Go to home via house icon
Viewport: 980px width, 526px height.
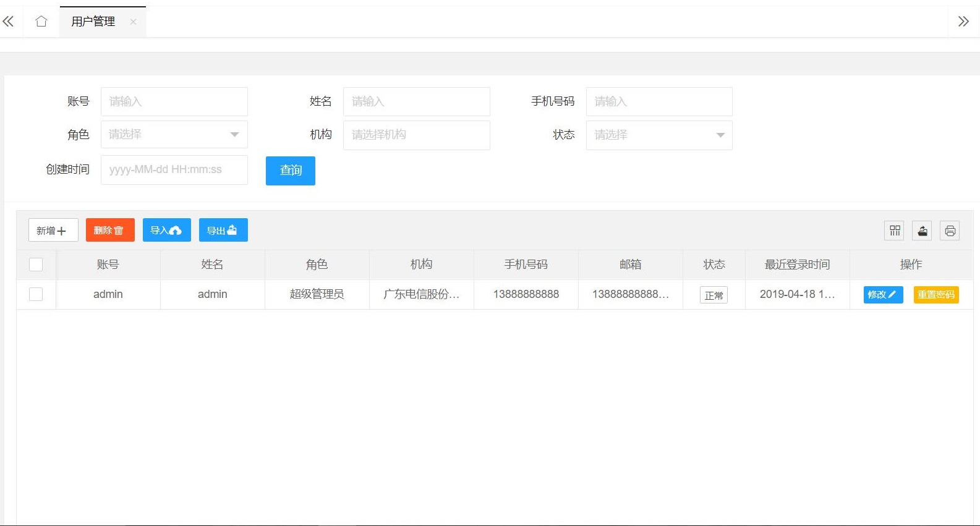41,22
